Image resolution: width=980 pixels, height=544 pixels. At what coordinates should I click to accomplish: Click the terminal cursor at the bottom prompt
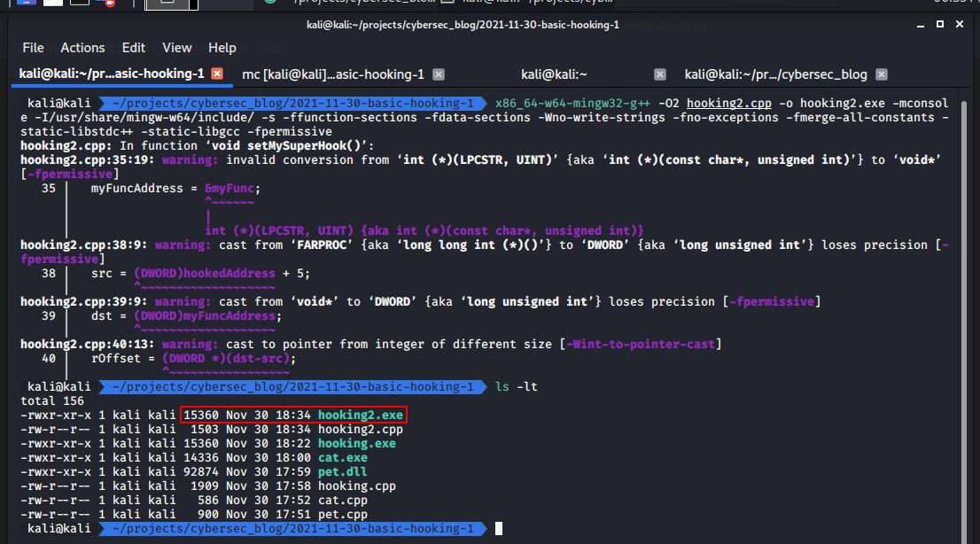(x=498, y=528)
